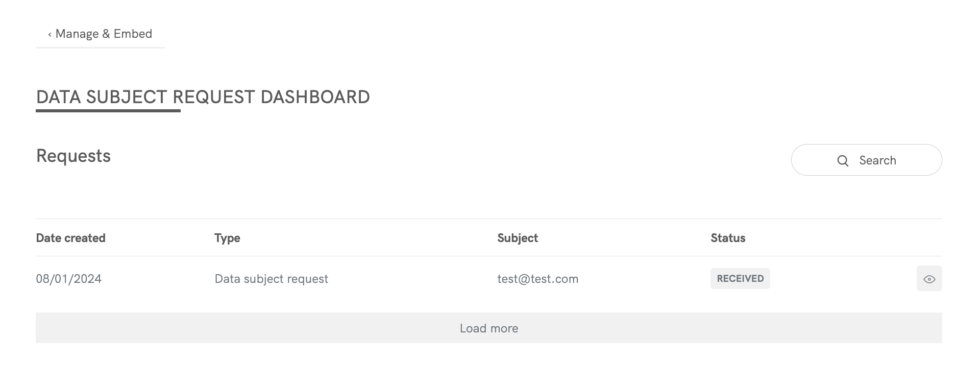Click the 08/01/2024 date cell
Image resolution: width=980 pixels, height=385 pixels.
click(68, 279)
